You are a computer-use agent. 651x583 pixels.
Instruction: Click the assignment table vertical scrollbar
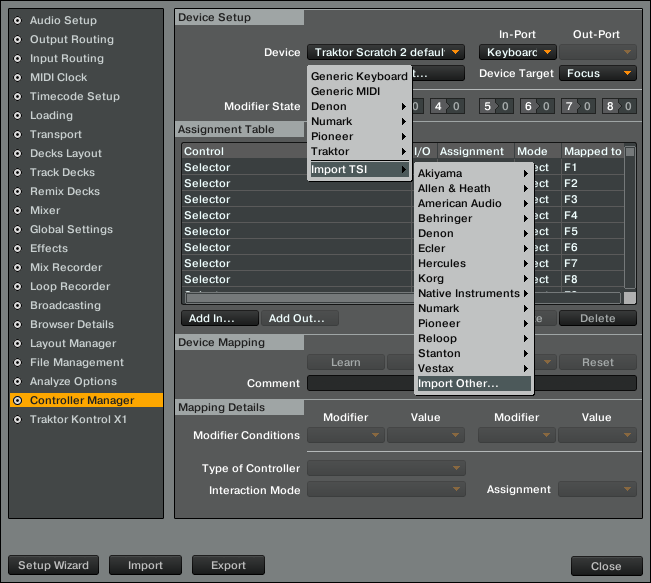coord(630,218)
